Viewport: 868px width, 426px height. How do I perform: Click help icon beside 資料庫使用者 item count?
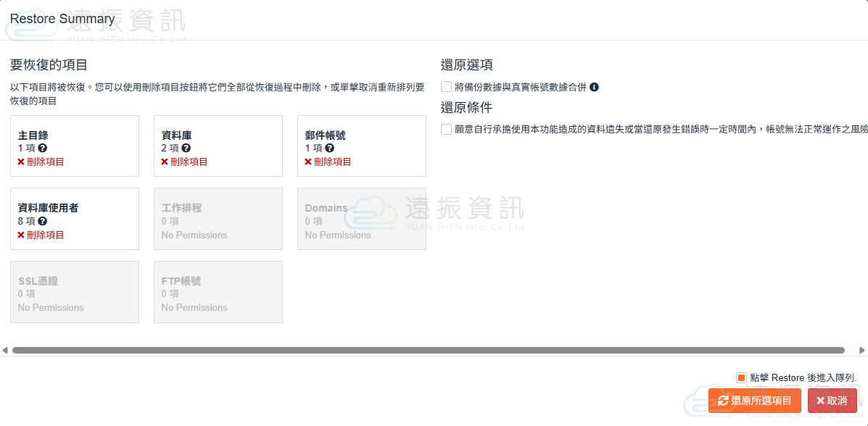(x=43, y=221)
